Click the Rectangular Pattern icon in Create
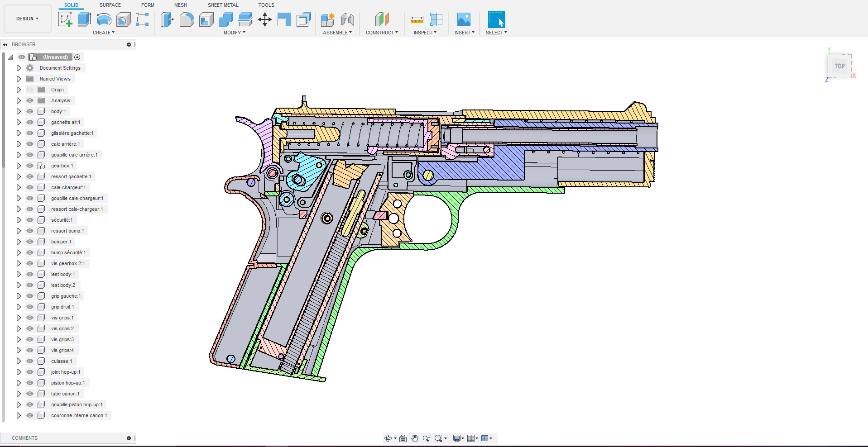The width and height of the screenshot is (868, 447). (x=142, y=19)
